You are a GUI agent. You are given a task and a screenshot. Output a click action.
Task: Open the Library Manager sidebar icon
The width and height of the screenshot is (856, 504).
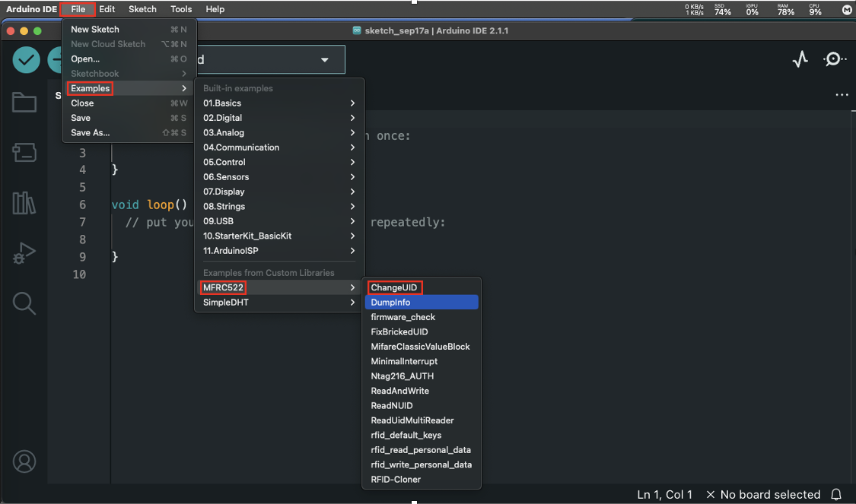(x=24, y=203)
